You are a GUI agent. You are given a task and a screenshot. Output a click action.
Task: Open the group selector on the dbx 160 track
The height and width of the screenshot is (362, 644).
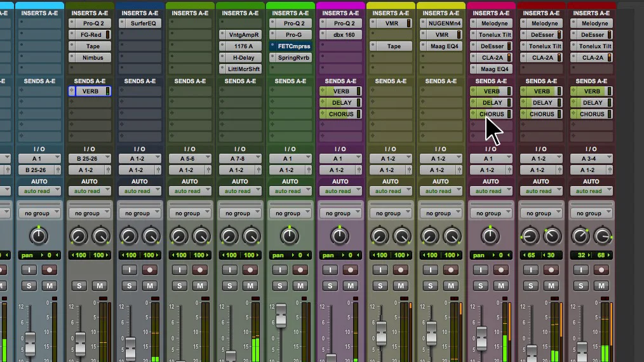(x=340, y=213)
